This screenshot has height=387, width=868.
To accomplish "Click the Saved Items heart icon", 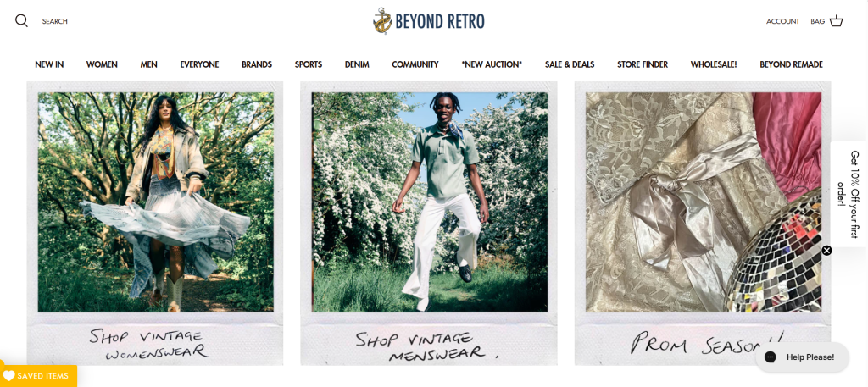I will tap(8, 376).
